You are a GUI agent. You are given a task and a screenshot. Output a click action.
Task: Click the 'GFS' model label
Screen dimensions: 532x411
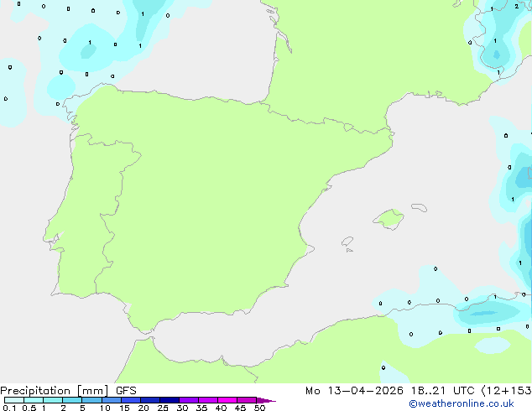point(126,391)
